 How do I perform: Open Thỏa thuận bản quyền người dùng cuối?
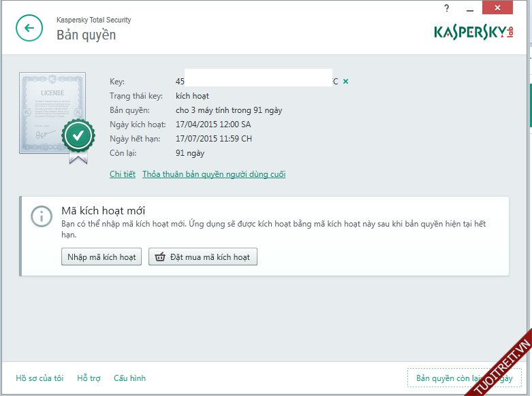coord(214,174)
